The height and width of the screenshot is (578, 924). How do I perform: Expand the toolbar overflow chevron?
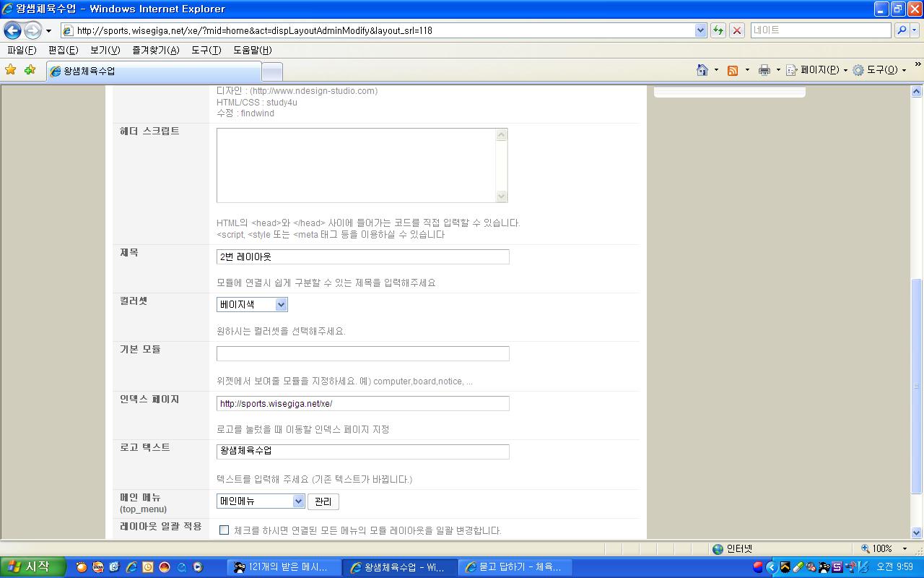(918, 65)
